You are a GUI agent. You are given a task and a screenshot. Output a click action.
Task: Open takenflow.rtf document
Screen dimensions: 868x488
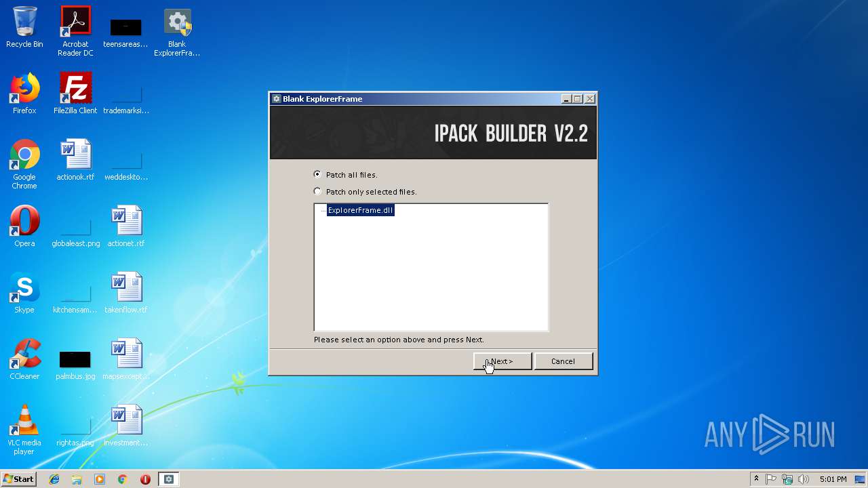[125, 293]
